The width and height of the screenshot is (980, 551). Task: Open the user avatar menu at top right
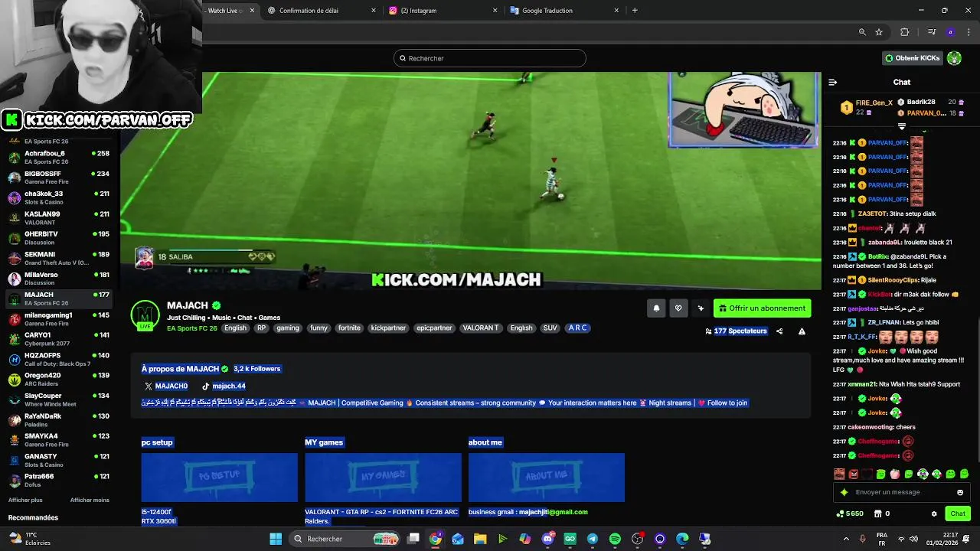(954, 58)
